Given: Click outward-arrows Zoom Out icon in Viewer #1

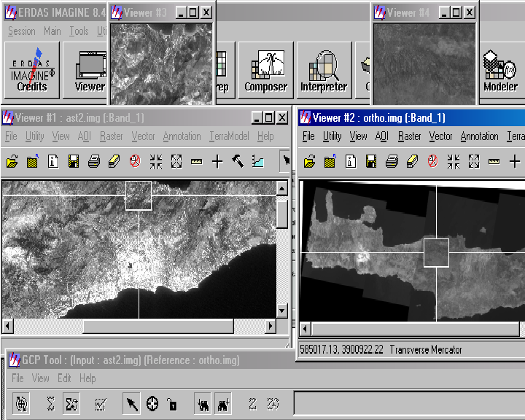Looking at the screenshot, I should (x=176, y=162).
